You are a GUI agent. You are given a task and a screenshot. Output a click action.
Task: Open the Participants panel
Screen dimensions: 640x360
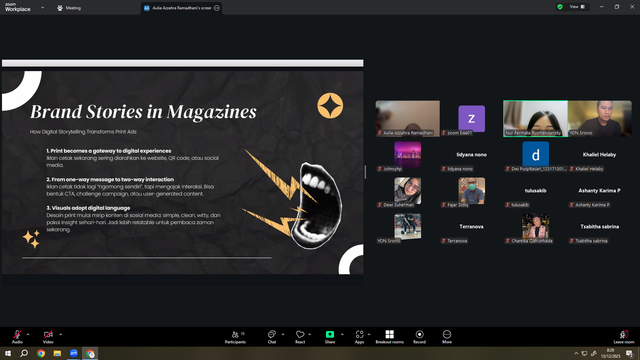tap(236, 337)
